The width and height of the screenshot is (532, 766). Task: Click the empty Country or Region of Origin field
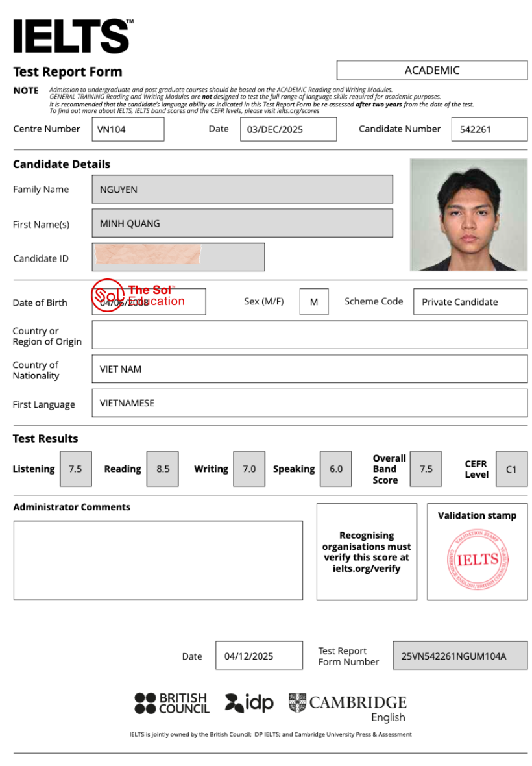(309, 335)
